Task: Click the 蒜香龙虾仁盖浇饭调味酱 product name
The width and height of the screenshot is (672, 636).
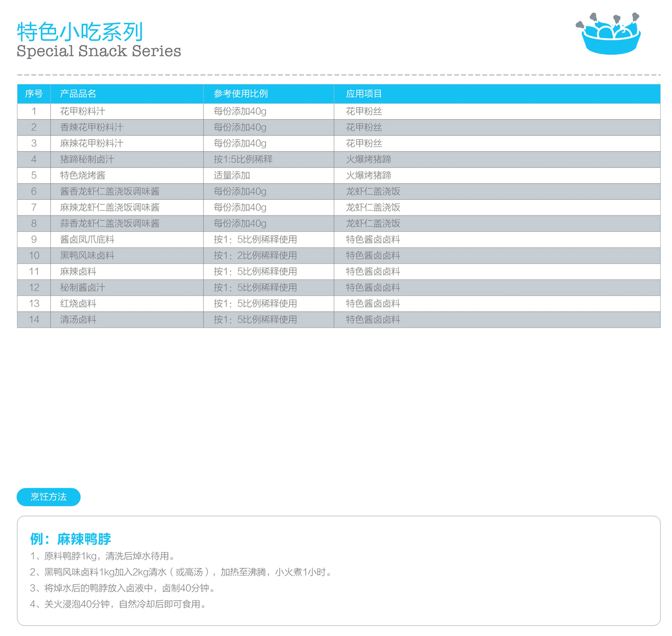Action: pos(110,223)
